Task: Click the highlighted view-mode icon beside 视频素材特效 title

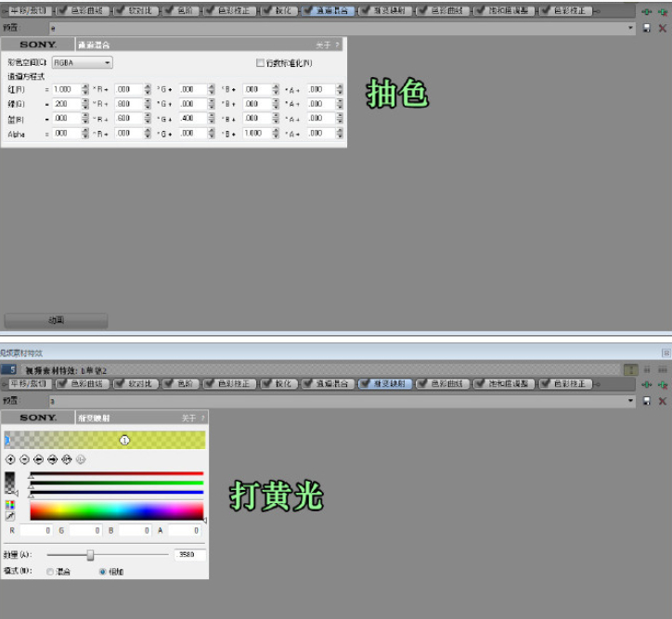Action: coord(631,369)
